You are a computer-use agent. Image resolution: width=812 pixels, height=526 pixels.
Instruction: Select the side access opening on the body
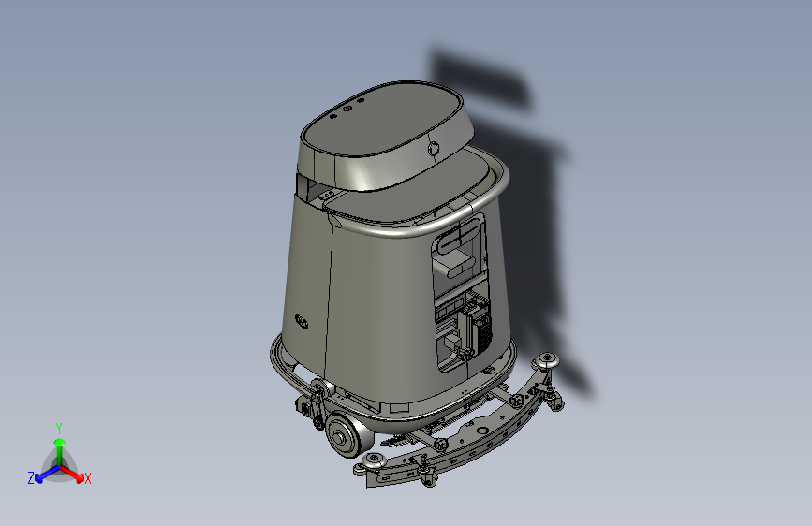[462, 291]
